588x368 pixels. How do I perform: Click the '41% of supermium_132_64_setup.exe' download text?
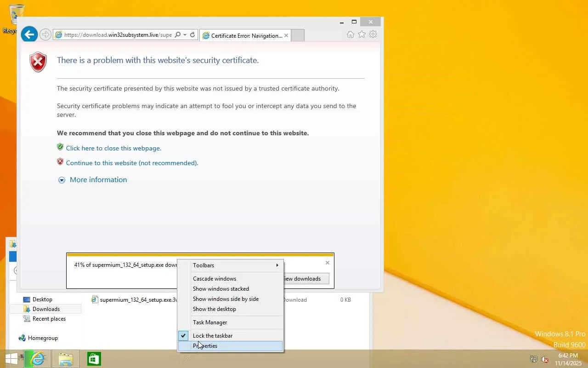click(125, 265)
